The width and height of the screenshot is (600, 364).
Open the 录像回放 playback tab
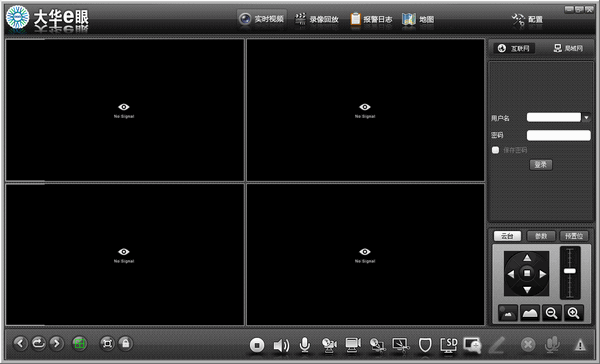tap(317, 19)
